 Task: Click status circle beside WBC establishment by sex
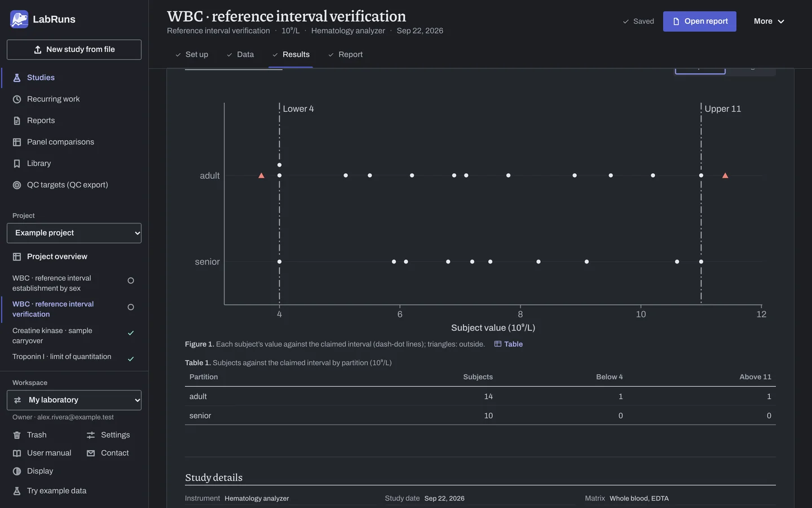(x=131, y=281)
